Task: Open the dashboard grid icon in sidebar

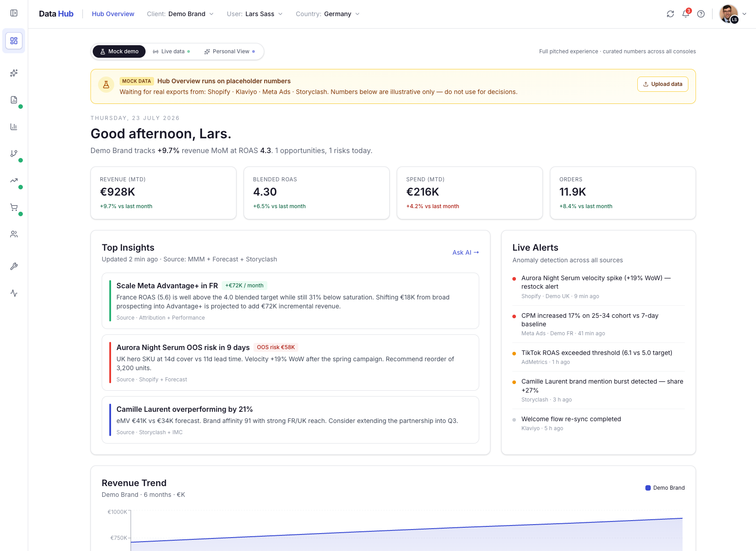Action: (14, 41)
